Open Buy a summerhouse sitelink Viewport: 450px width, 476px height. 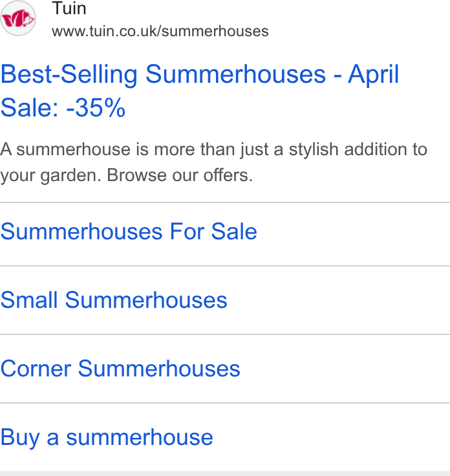tap(107, 438)
